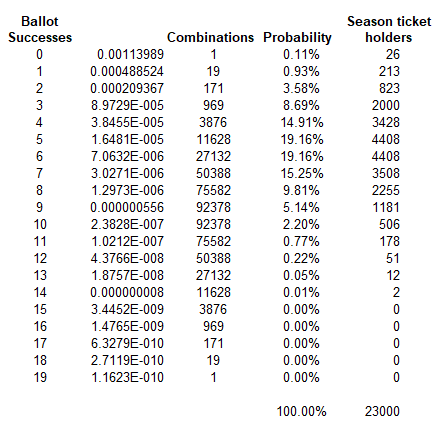This screenshot has width=441, height=431.
Task: Click the 15.25% probability cell
Action: pyautogui.click(x=302, y=173)
